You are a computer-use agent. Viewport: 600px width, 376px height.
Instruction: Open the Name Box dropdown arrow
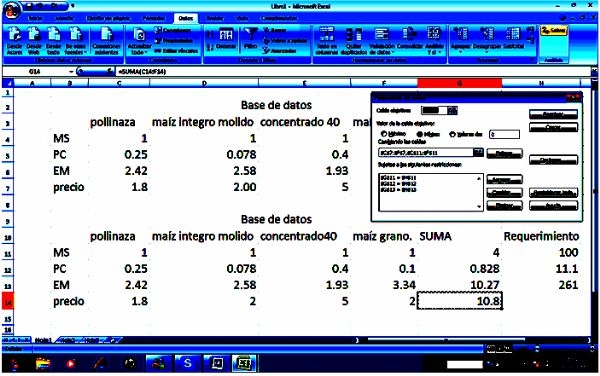pyautogui.click(x=71, y=72)
